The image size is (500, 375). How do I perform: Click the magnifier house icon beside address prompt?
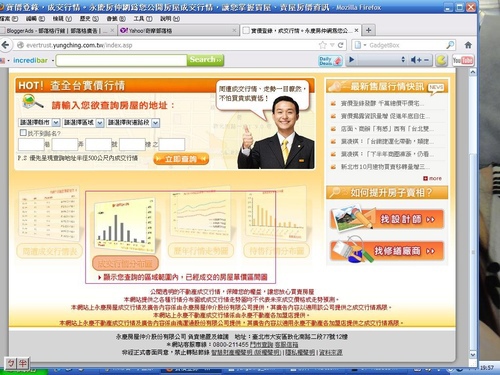click(32, 102)
